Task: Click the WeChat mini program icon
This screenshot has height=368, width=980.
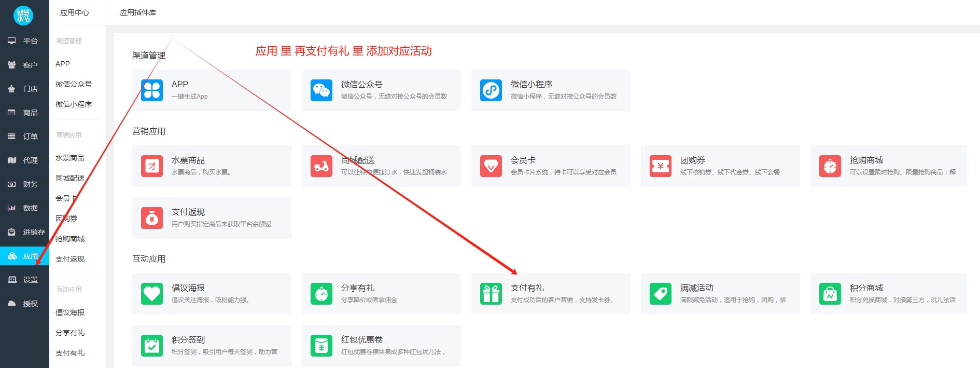Action: tap(491, 90)
